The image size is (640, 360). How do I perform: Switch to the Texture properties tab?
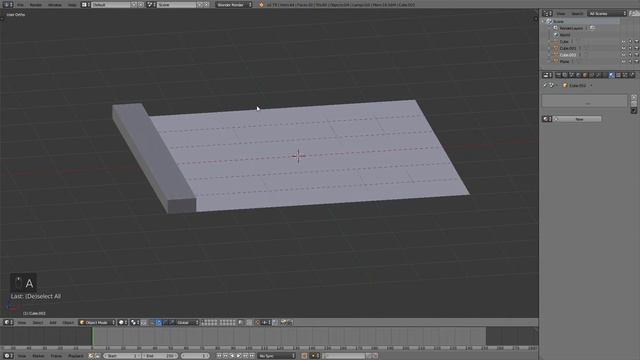[x=618, y=75]
